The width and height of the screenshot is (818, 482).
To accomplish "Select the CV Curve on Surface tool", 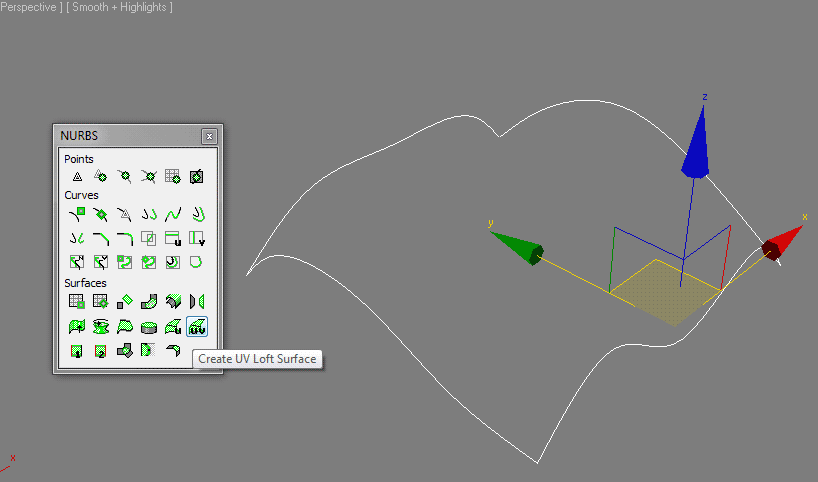I will tap(125, 262).
